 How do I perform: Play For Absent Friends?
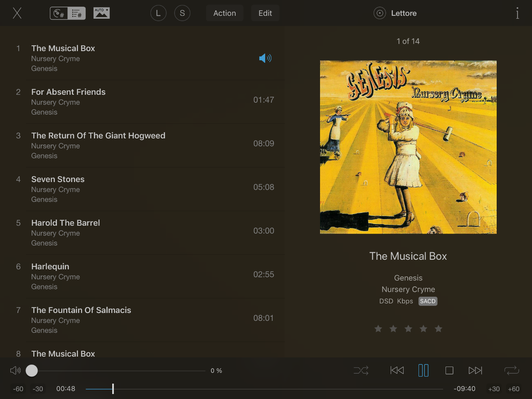click(x=142, y=102)
